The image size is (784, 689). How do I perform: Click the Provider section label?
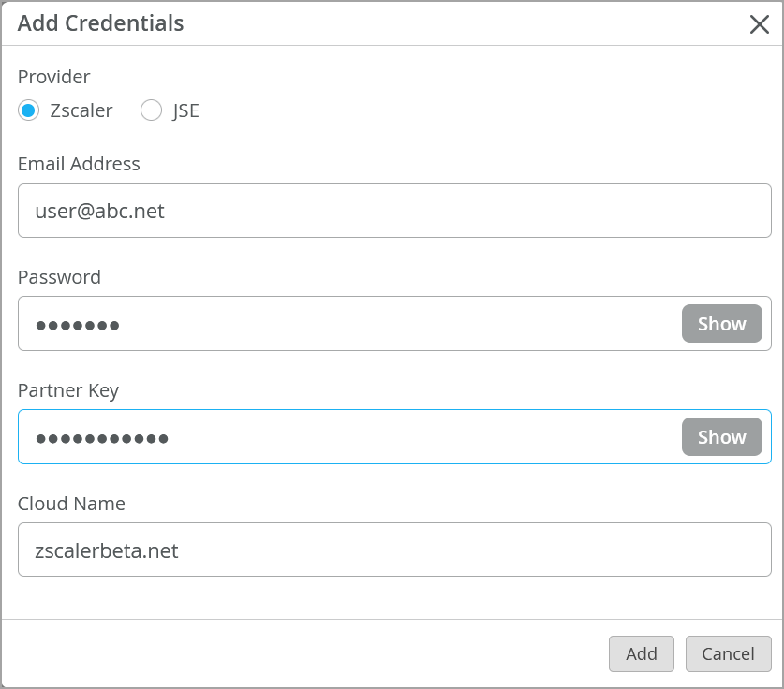click(54, 77)
